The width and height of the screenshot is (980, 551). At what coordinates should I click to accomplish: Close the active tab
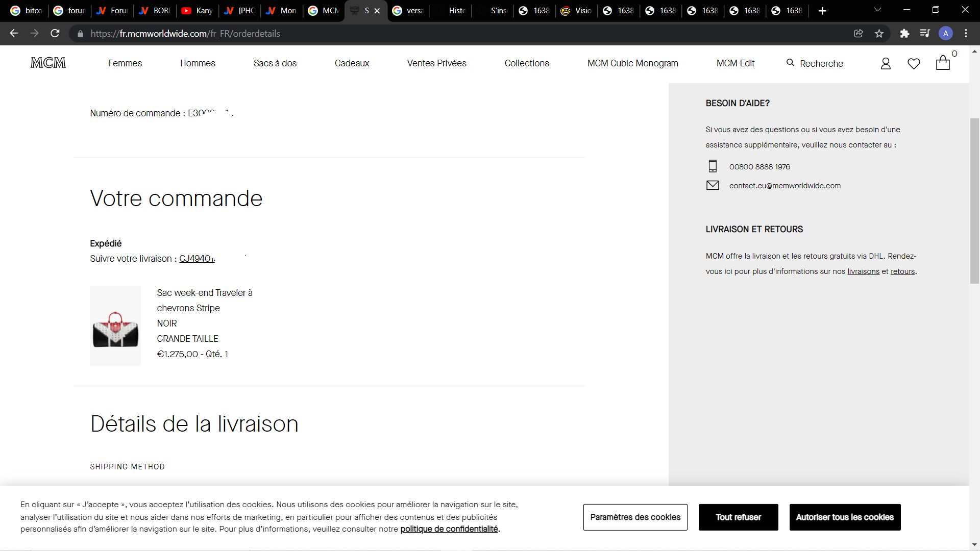pos(377,11)
